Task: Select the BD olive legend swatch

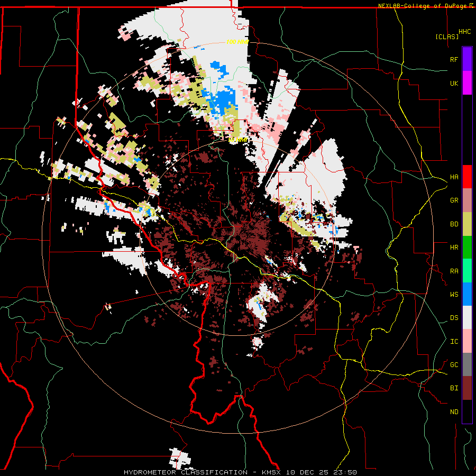Action: (467, 224)
